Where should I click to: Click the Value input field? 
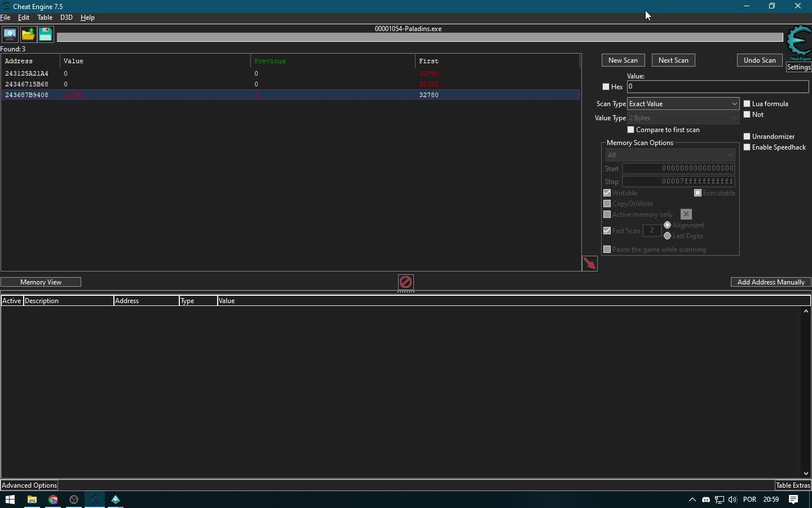717,87
